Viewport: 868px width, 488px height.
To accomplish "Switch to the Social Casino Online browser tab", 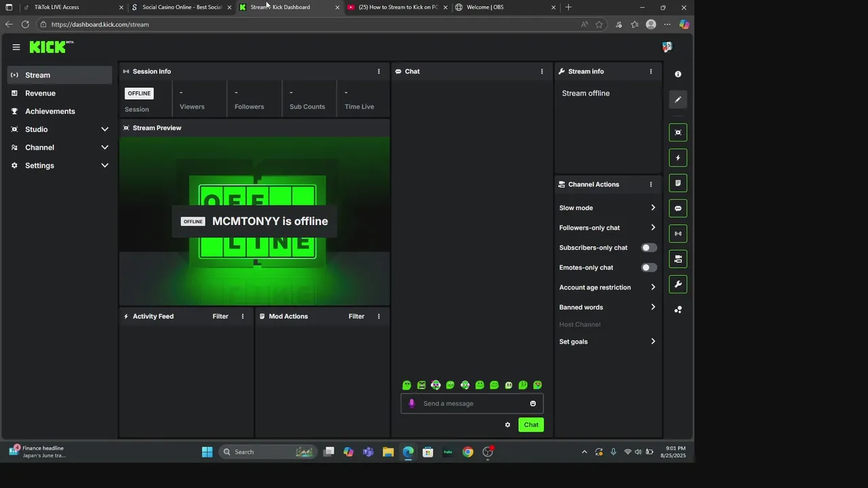I will [182, 7].
